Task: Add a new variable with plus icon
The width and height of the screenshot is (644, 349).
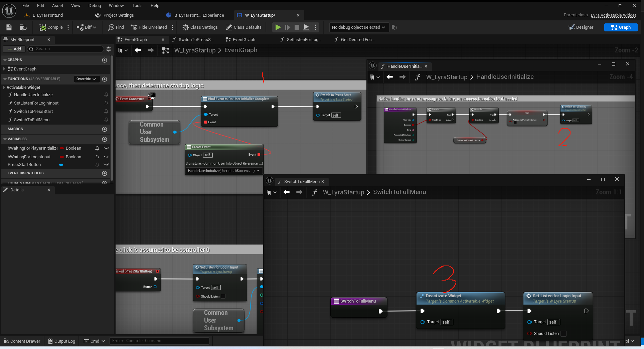Action: [x=105, y=139]
